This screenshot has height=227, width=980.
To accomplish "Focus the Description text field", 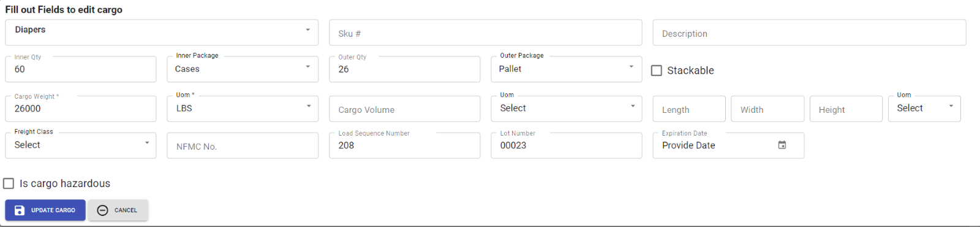I will 810,33.
